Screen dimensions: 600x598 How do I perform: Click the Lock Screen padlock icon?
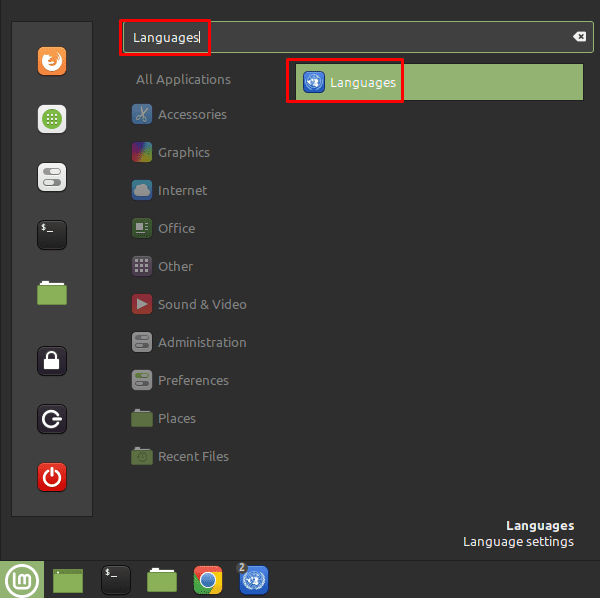click(52, 361)
